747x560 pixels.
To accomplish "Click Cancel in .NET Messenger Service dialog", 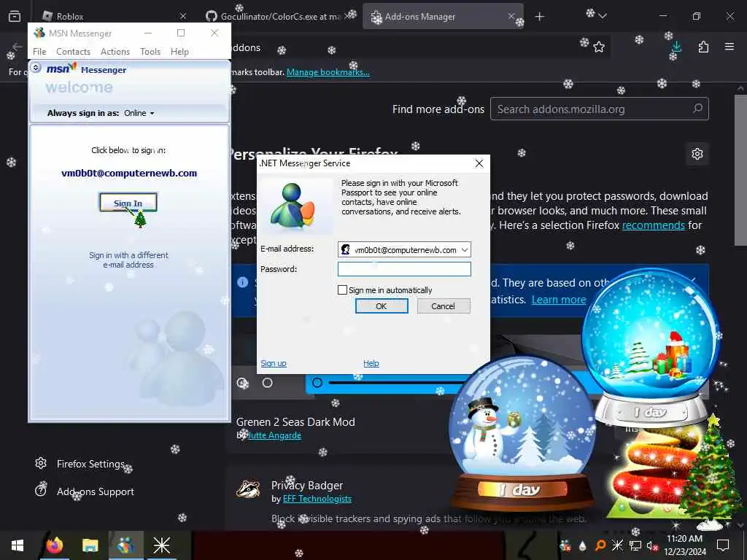I will pos(443,306).
